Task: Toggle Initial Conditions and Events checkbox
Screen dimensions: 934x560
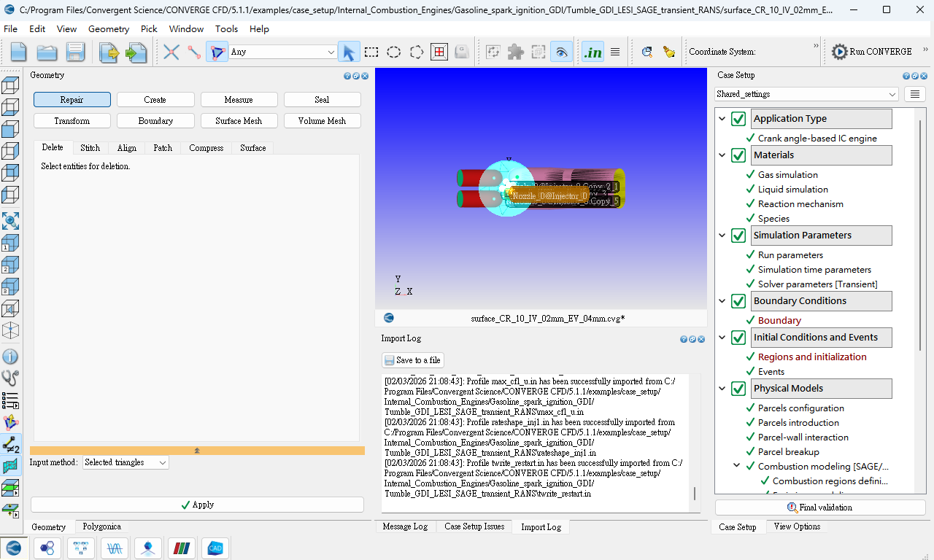Action: 738,338
